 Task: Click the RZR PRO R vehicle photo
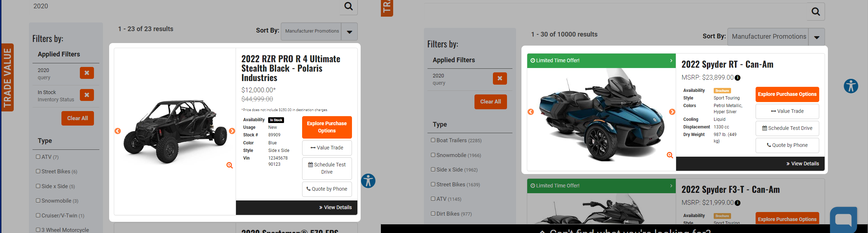[175, 132]
